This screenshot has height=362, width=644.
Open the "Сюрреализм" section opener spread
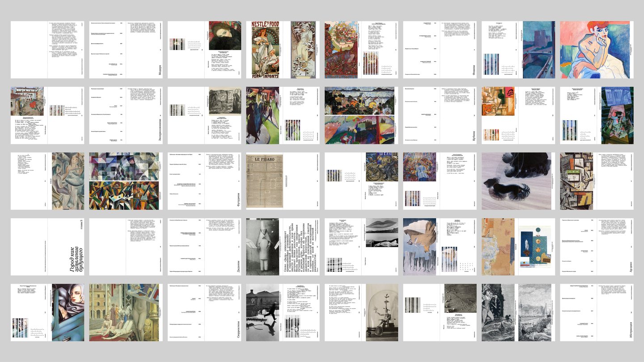[204, 312]
